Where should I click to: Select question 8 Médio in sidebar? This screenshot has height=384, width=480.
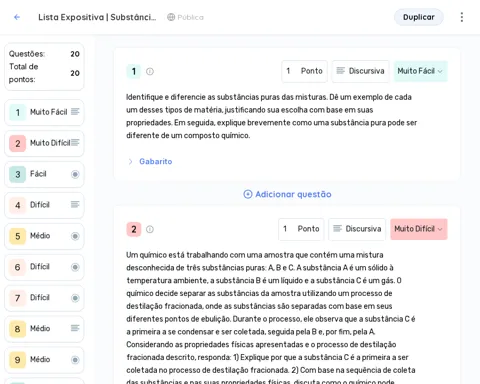[44, 329]
